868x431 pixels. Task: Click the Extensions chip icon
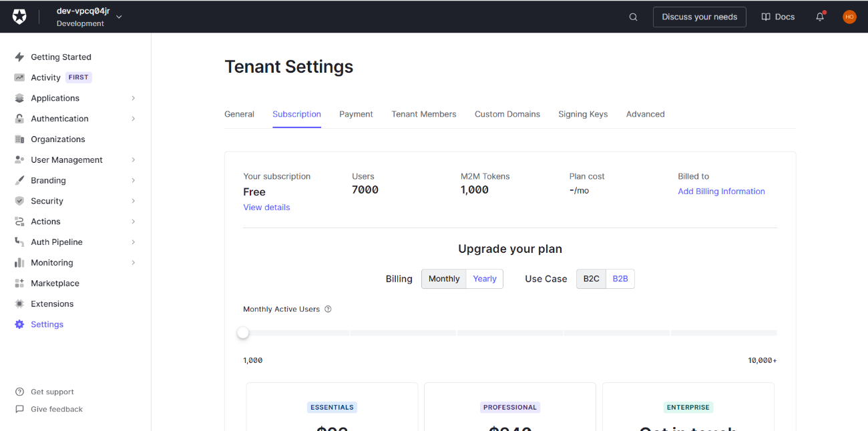[19, 304]
